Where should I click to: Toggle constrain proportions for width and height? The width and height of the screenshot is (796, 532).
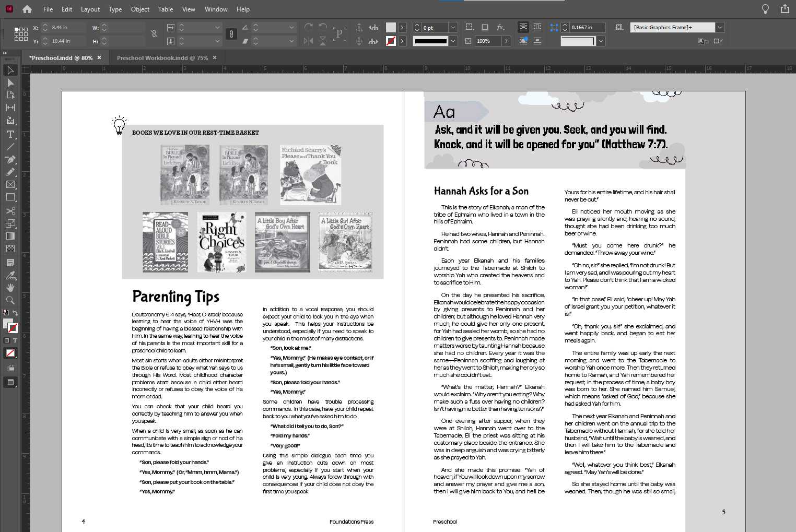(x=154, y=34)
